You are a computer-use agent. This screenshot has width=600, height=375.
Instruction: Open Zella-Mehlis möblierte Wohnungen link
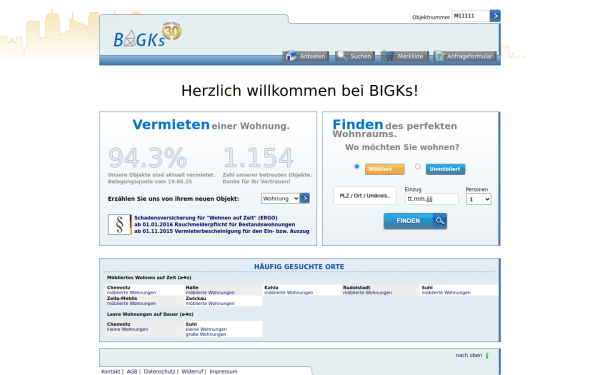[x=132, y=303]
